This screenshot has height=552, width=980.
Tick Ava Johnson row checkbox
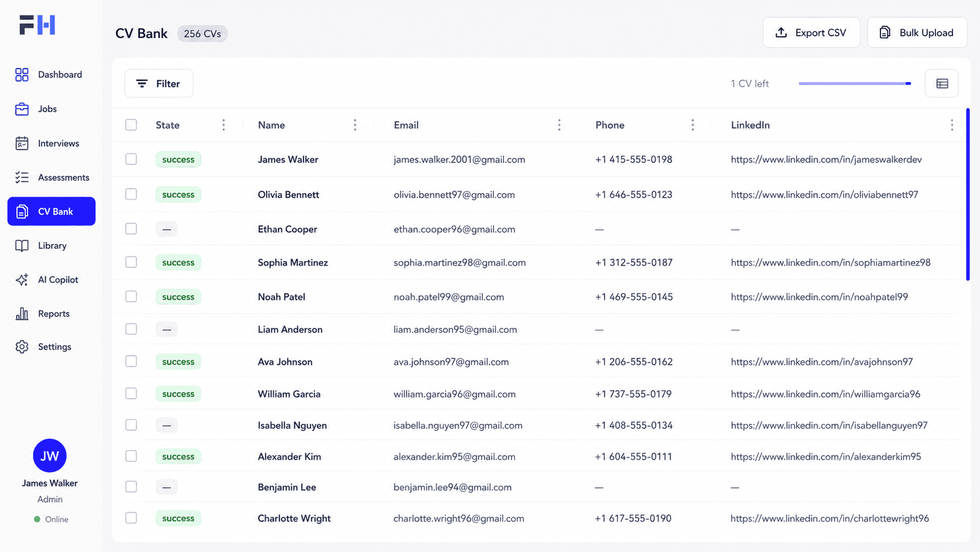tap(131, 361)
